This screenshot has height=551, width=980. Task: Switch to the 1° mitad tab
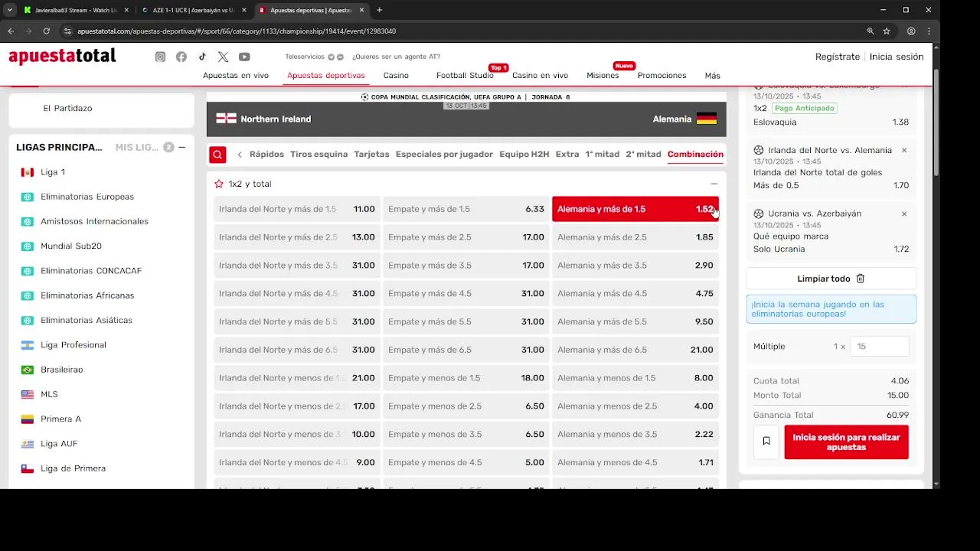click(603, 155)
